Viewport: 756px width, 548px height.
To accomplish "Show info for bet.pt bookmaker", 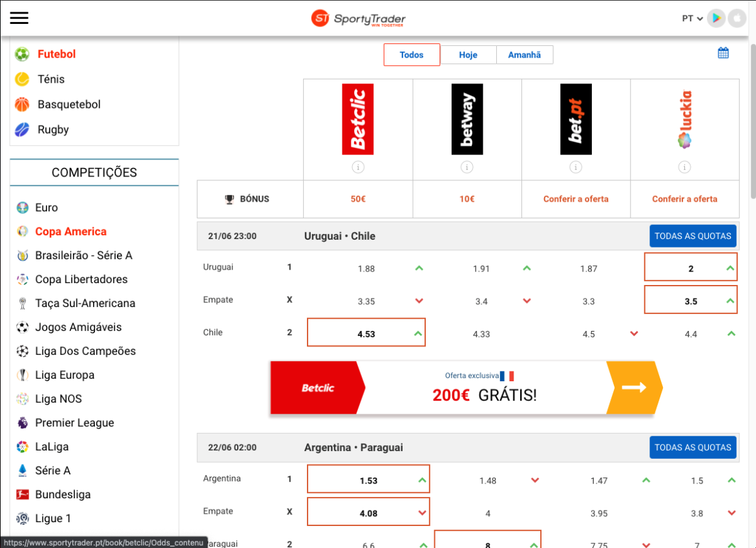I will [576, 167].
